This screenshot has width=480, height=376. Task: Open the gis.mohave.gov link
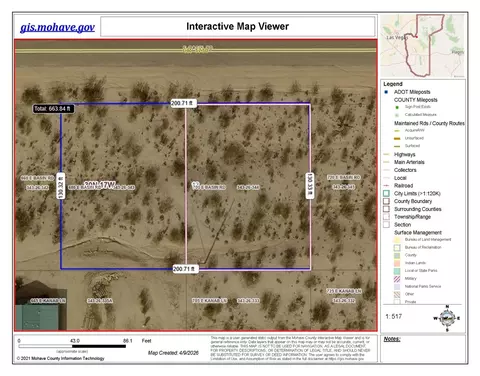pos(57,27)
